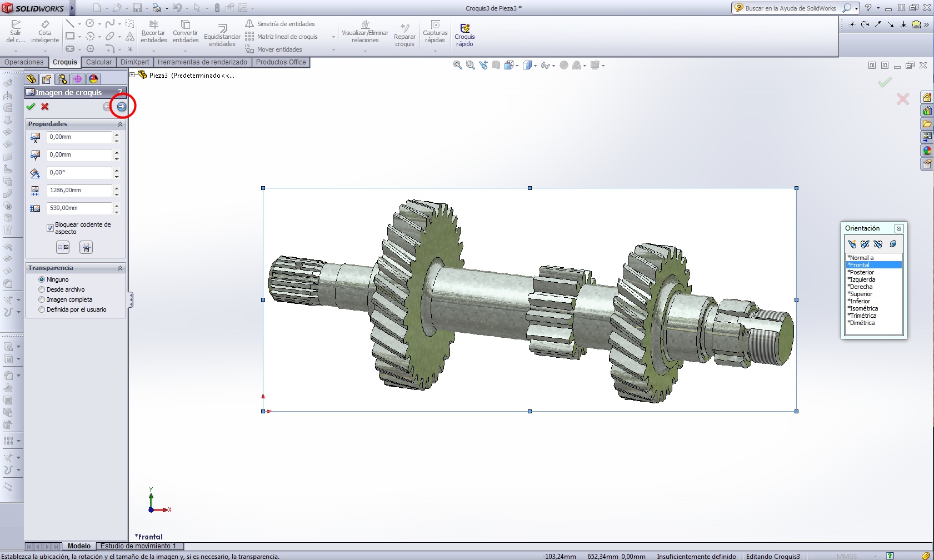
Task: Select *Isométrica in the Orientación list
Action: [863, 308]
